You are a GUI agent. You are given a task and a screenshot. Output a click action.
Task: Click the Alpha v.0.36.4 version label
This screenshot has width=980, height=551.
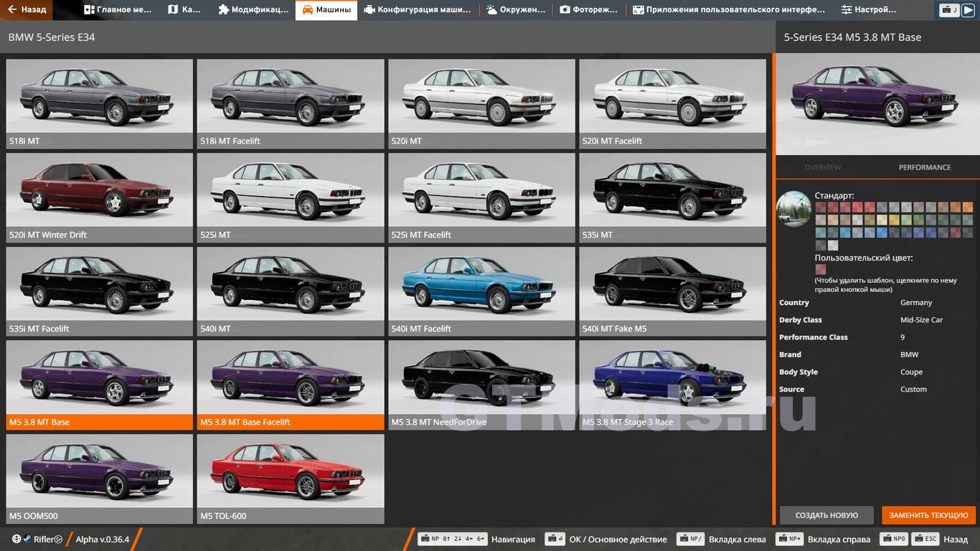click(103, 540)
